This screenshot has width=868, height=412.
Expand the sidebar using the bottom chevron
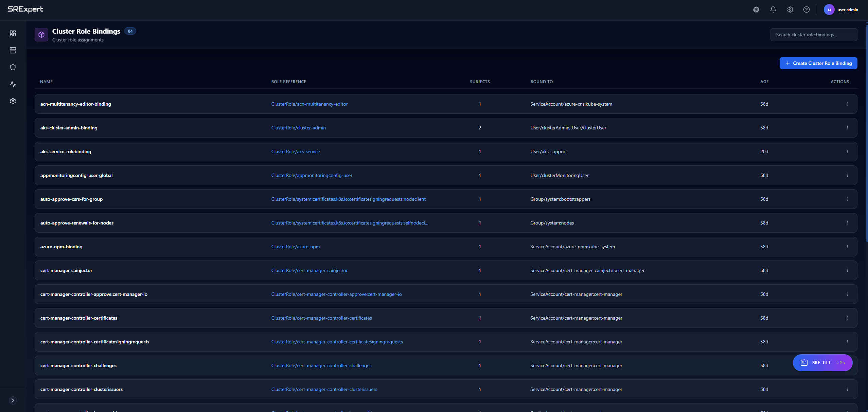coord(13,400)
